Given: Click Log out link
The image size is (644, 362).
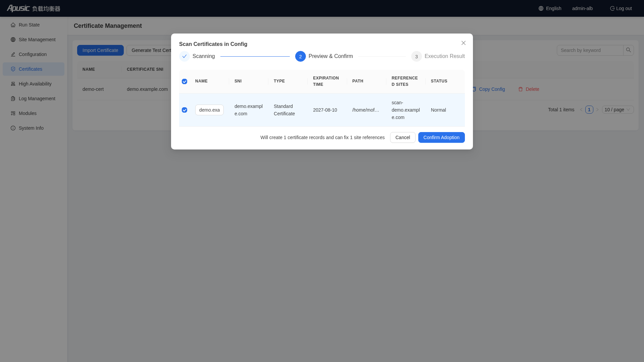Looking at the screenshot, I should (x=621, y=8).
